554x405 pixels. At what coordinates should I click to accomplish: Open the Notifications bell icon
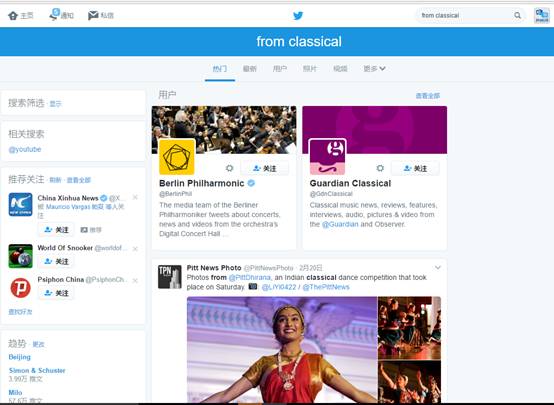[x=55, y=15]
